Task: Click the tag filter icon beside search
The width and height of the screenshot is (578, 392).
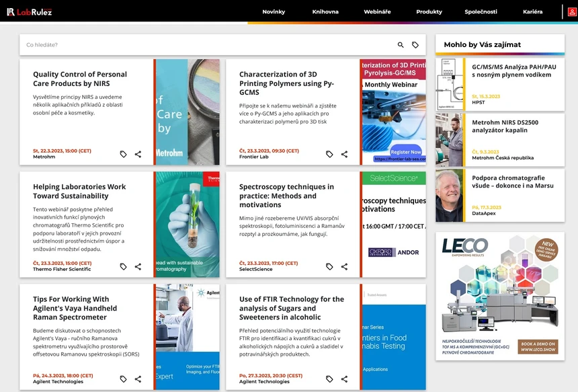Action: pyautogui.click(x=415, y=44)
